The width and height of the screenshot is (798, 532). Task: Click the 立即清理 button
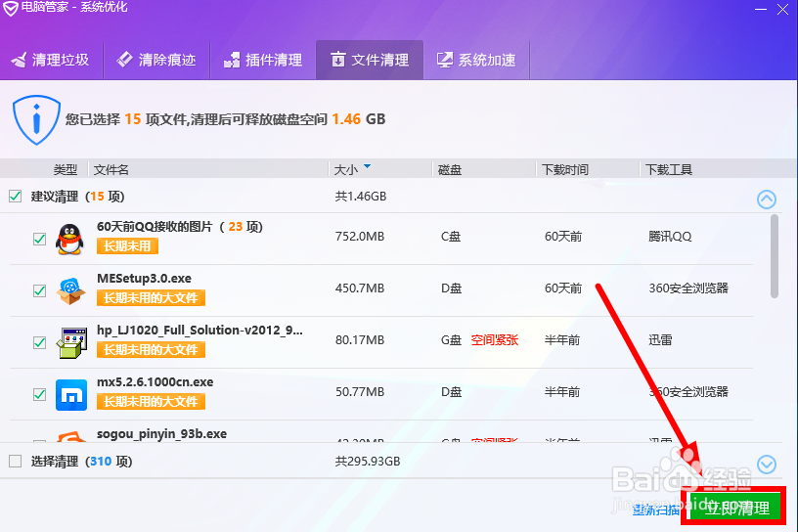point(734,508)
